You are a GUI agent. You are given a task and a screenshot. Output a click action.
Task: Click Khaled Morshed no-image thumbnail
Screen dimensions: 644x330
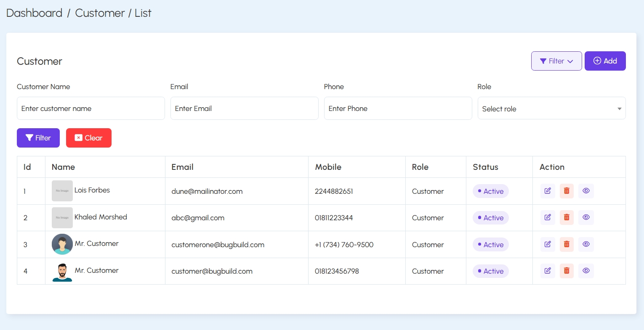click(62, 218)
